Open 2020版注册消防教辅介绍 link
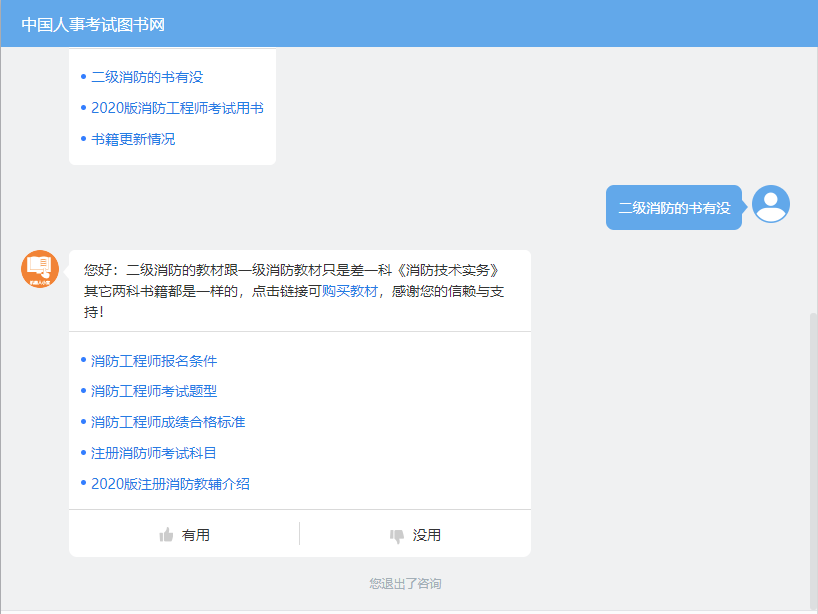818x614 pixels. pyautogui.click(x=170, y=484)
